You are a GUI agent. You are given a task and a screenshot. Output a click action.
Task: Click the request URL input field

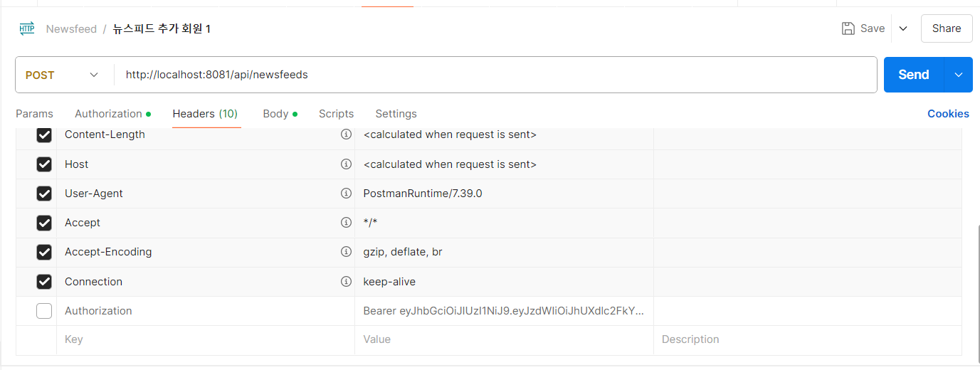(x=495, y=75)
